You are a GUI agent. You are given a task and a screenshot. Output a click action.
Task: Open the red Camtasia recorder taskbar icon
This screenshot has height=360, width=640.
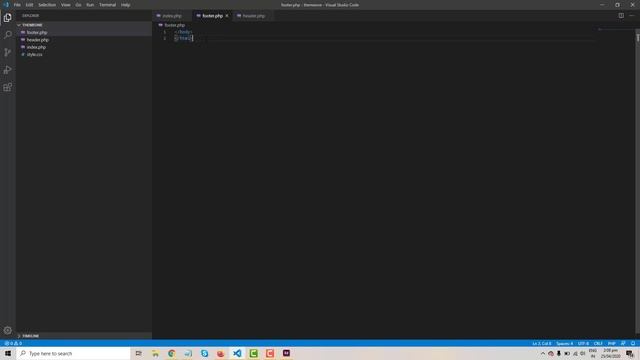pyautogui.click(x=270, y=353)
